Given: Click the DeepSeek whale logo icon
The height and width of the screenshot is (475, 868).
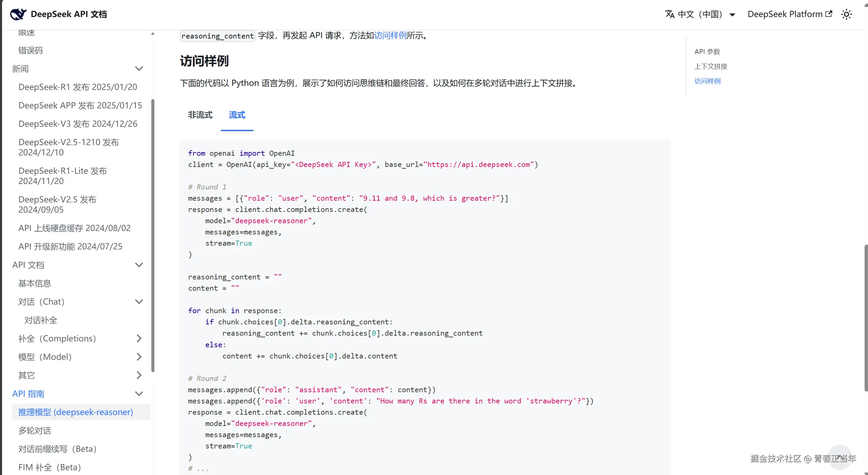Looking at the screenshot, I should click(x=18, y=14).
